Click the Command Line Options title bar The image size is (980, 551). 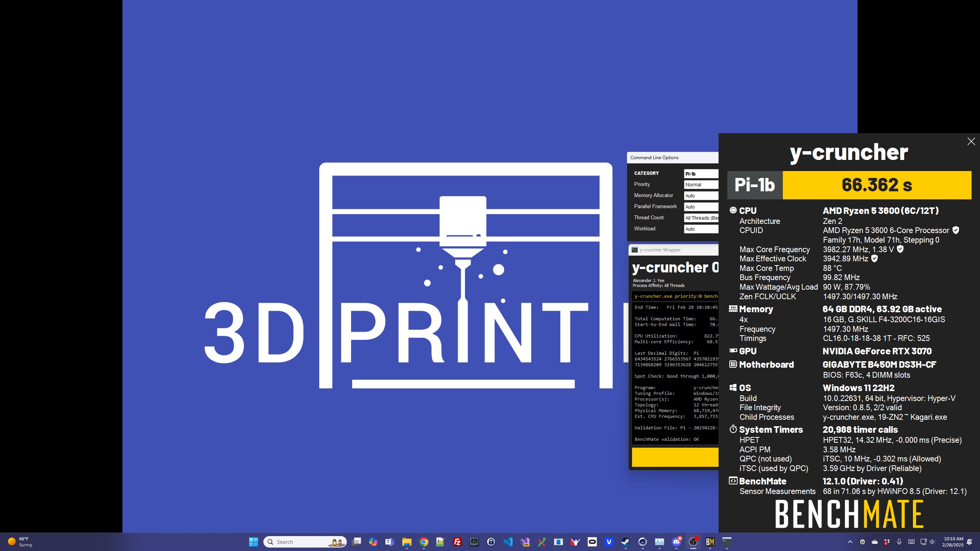coord(673,158)
